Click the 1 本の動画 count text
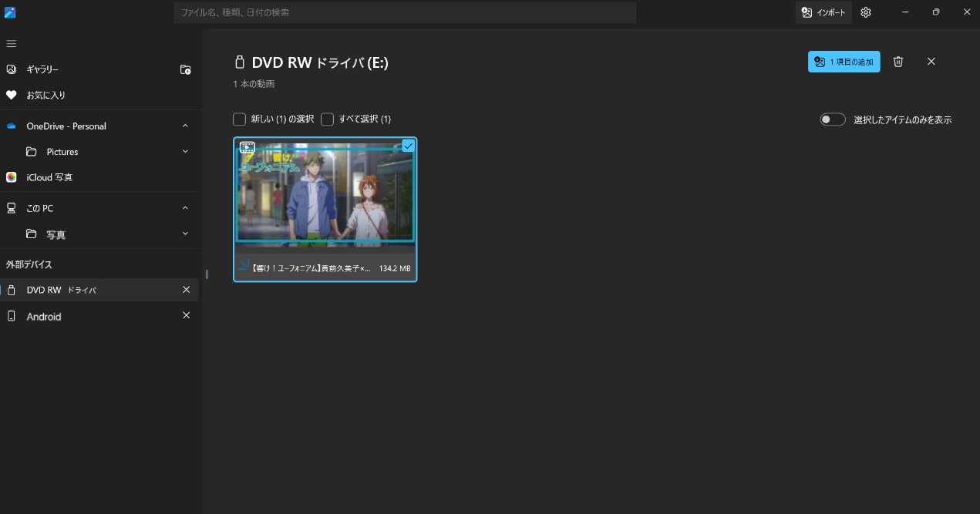 pyautogui.click(x=254, y=83)
